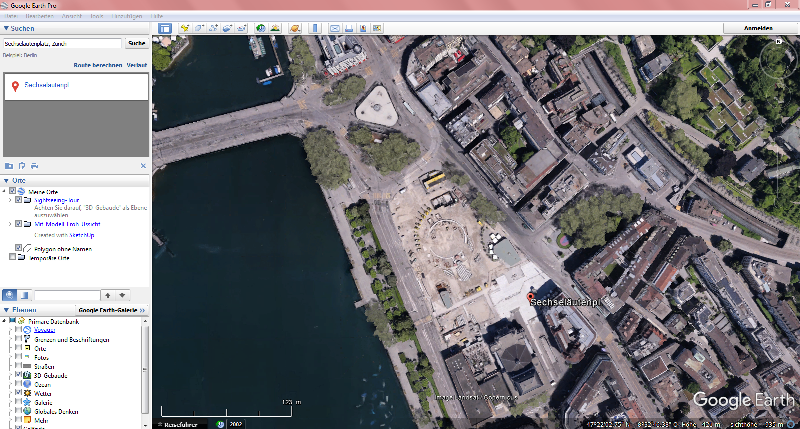Image resolution: width=800 pixels, height=429 pixels.
Task: Select the Add Polygon tool
Action: click(200, 28)
